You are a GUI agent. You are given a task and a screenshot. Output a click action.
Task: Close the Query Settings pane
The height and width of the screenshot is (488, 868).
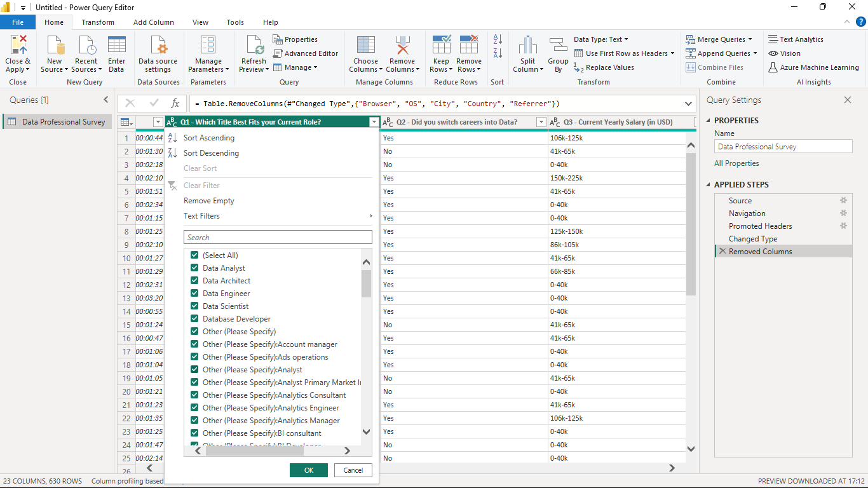click(x=847, y=100)
